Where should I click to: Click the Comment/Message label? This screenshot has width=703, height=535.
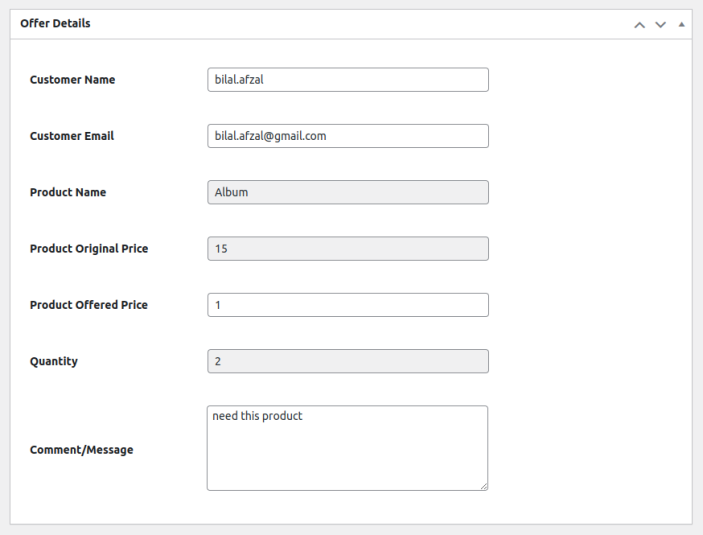(81, 450)
